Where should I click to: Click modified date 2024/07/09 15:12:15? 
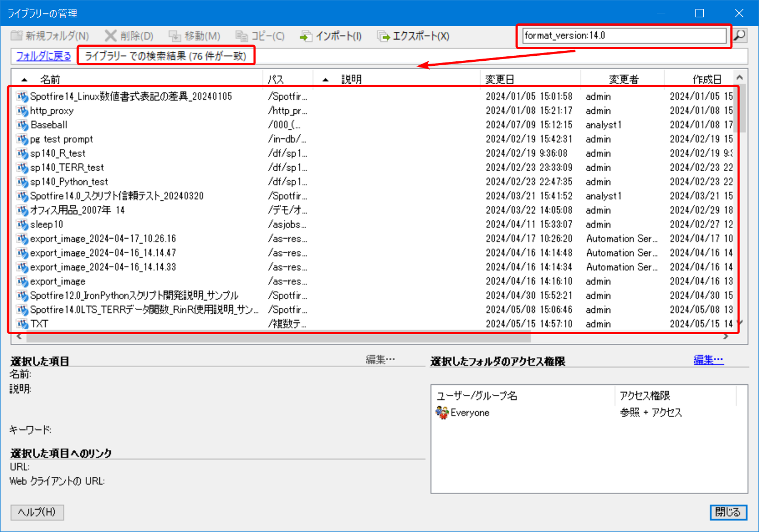pos(529,125)
